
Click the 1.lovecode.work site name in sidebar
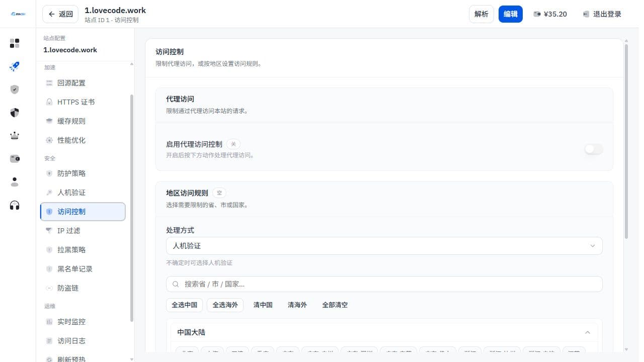(70, 50)
